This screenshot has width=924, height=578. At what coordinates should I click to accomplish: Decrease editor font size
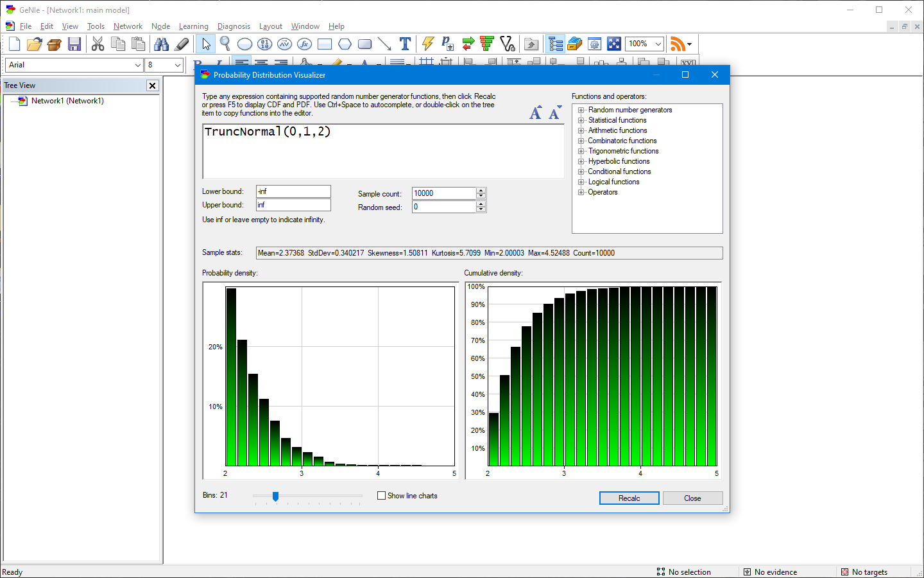[x=555, y=112]
